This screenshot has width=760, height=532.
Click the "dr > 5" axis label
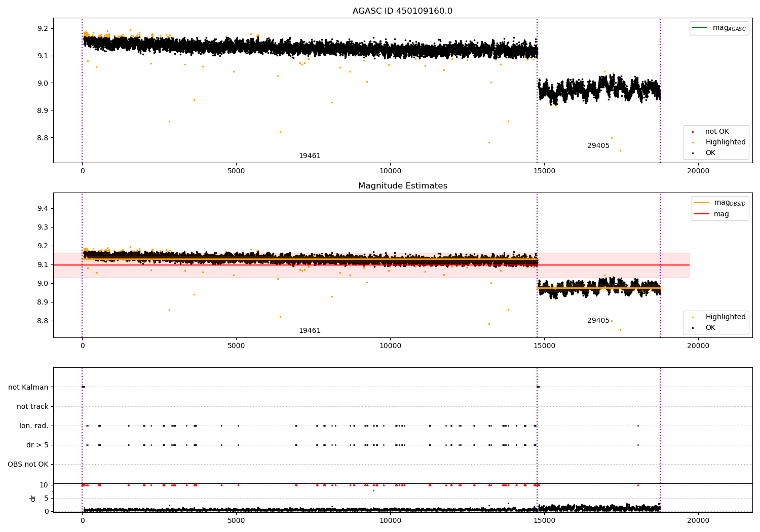pyautogui.click(x=37, y=445)
